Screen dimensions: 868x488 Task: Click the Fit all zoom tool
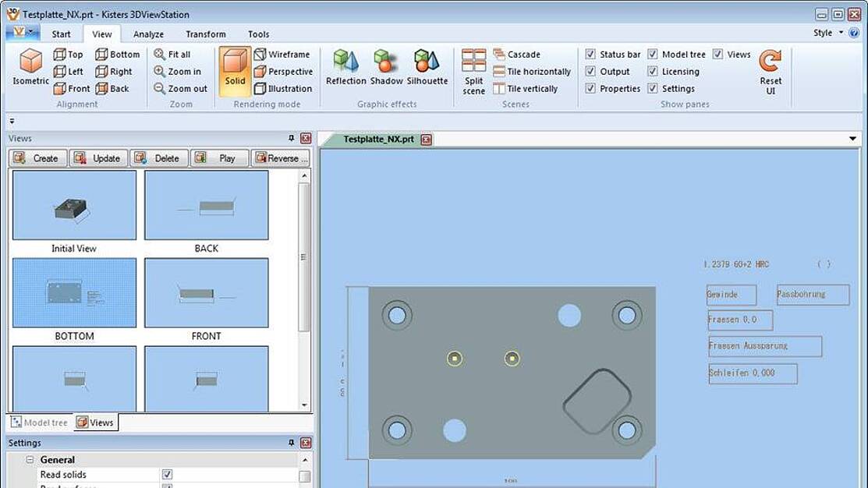pyautogui.click(x=172, y=55)
